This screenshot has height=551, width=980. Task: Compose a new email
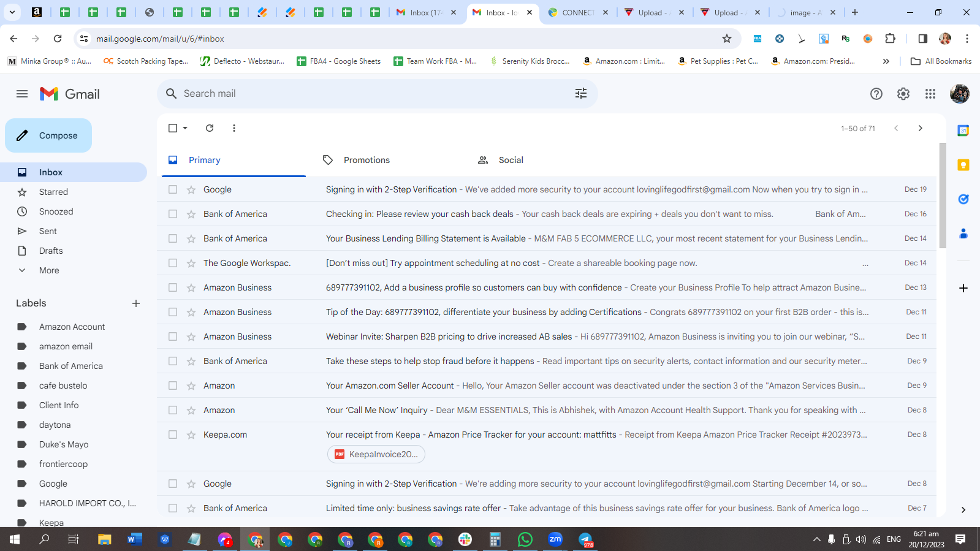48,135
